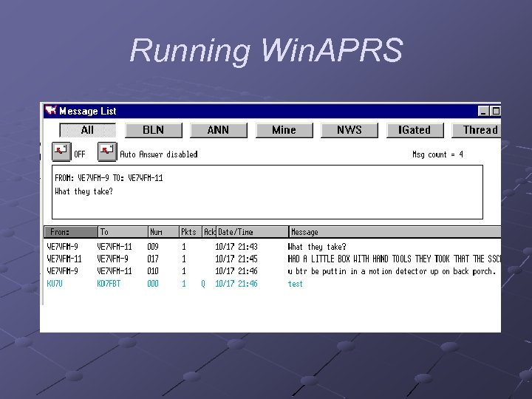Switch to the Thread view
Image resolution: width=532 pixels, height=399 pixels.
coord(477,130)
